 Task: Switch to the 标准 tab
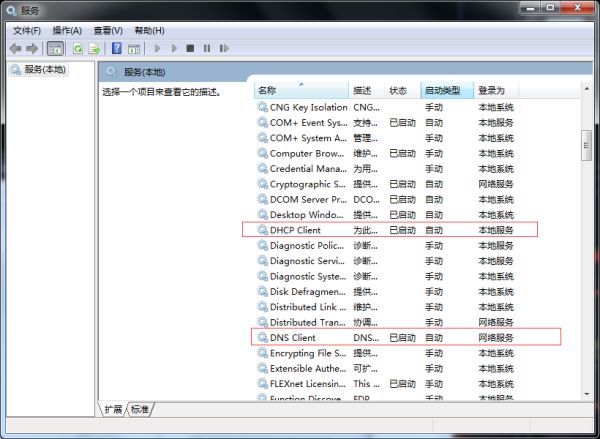click(140, 409)
